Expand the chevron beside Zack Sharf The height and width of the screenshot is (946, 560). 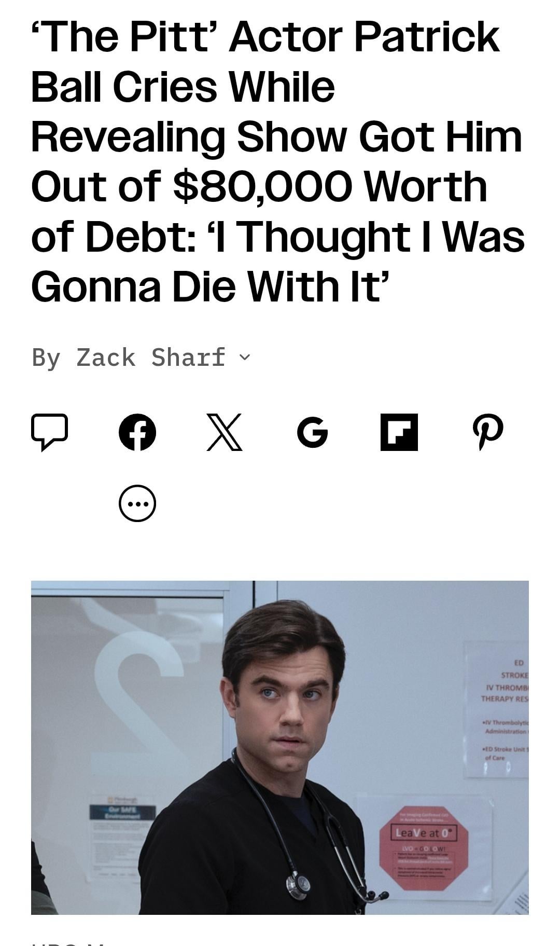pos(245,357)
